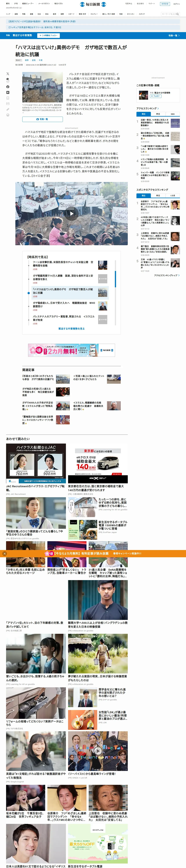Click the 中東 article tag
The image size is (186, 868).
tap(41, 60)
